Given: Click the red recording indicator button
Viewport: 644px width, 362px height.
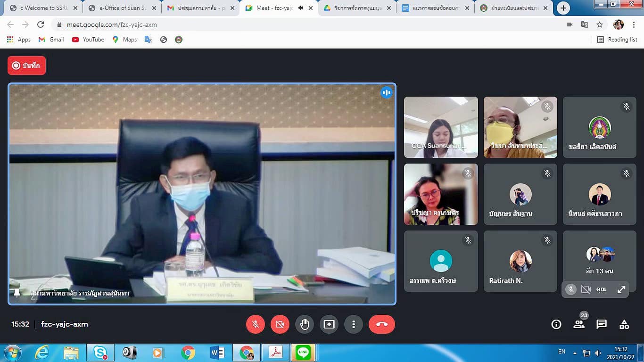Looking at the screenshot, I should click(x=27, y=66).
